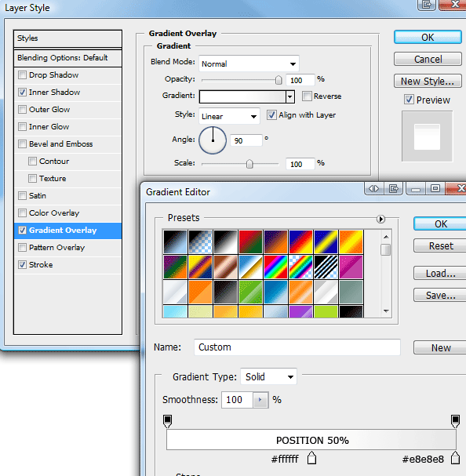The image size is (466, 476).
Task: Click the Load... button in Gradient Editor
Action: [x=440, y=273]
